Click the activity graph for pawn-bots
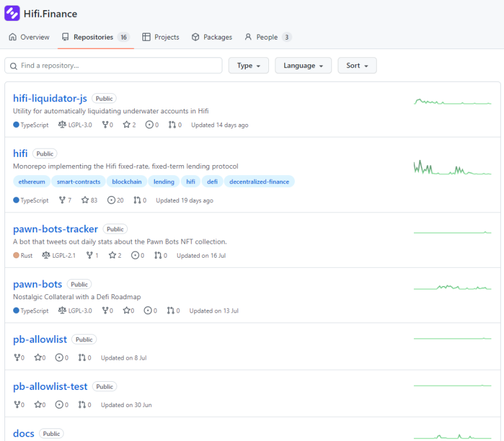 (x=452, y=287)
